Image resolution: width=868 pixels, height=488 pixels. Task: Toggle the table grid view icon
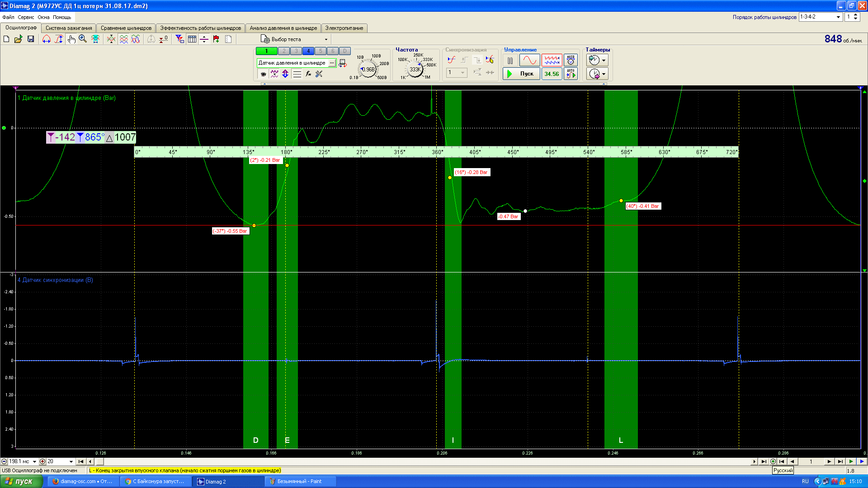click(192, 39)
